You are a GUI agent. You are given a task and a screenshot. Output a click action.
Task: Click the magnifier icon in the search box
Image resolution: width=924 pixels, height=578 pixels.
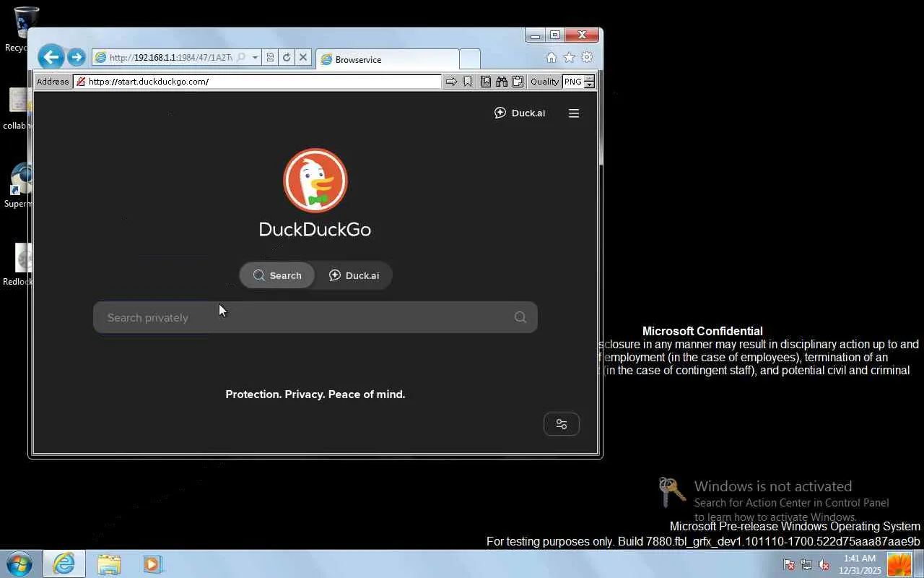(x=520, y=317)
